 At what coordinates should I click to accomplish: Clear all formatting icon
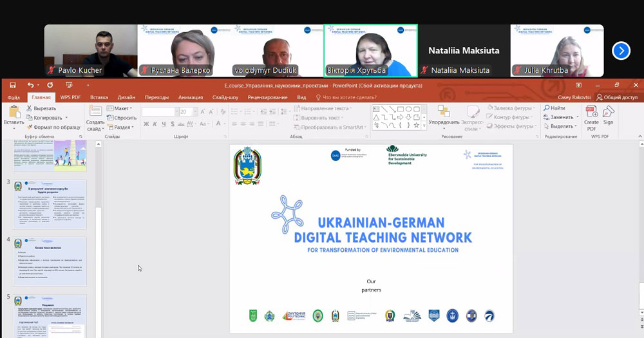point(223,112)
